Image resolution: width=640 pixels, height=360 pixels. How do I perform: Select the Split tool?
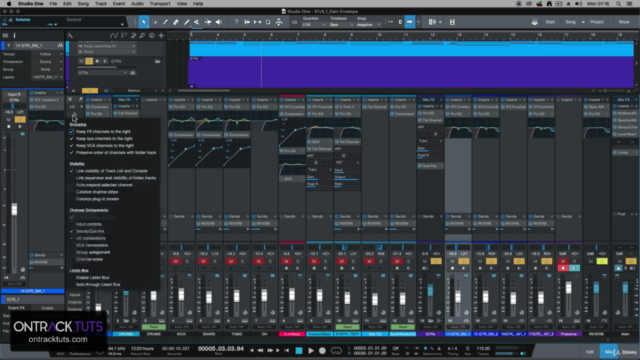point(165,22)
